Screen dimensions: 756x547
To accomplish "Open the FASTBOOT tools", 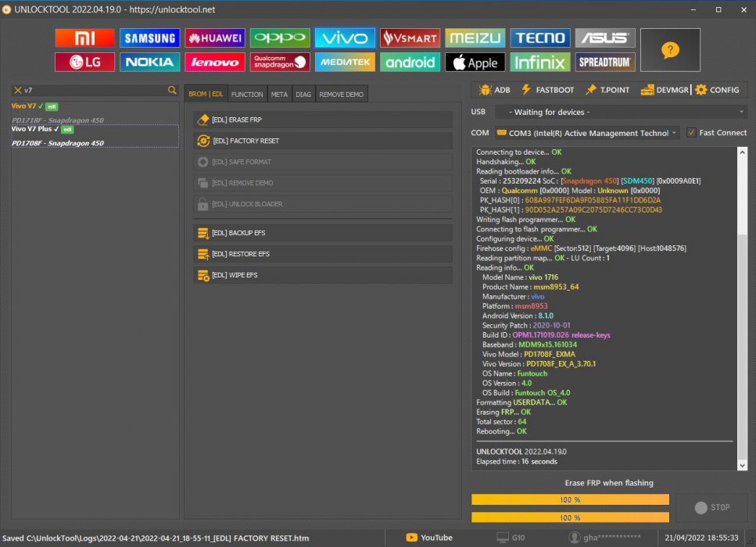I will coord(548,90).
